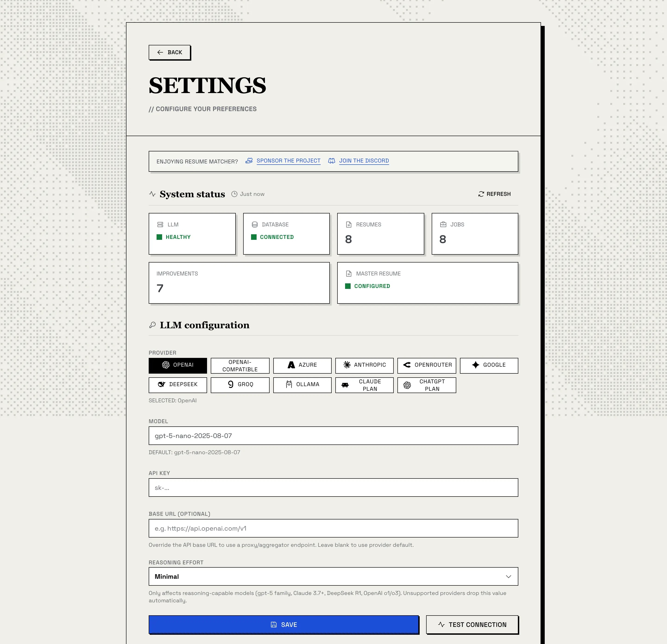This screenshot has height=644, width=667.
Task: Select the DeepSeek provider
Action: click(178, 385)
